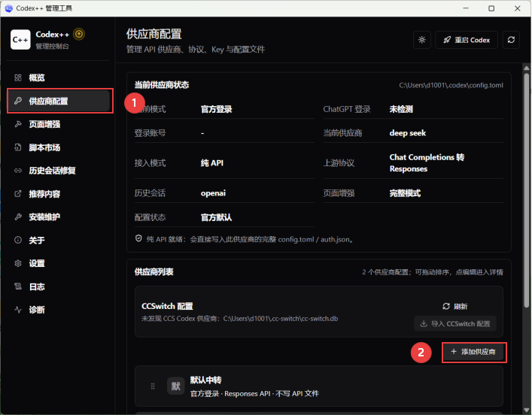This screenshot has width=532, height=415.
Task: Click the script icon beside 脚本市场
Action: coord(18,147)
